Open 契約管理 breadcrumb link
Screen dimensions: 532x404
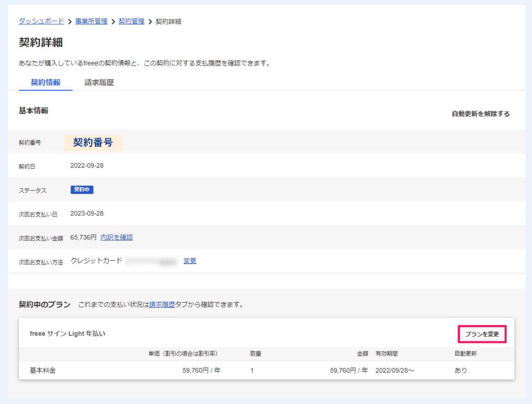pos(131,21)
